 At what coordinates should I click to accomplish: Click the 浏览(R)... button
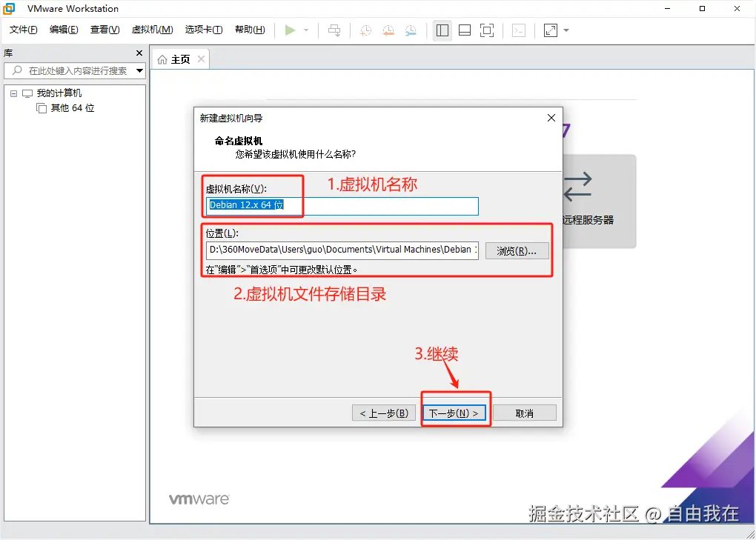[x=517, y=251]
